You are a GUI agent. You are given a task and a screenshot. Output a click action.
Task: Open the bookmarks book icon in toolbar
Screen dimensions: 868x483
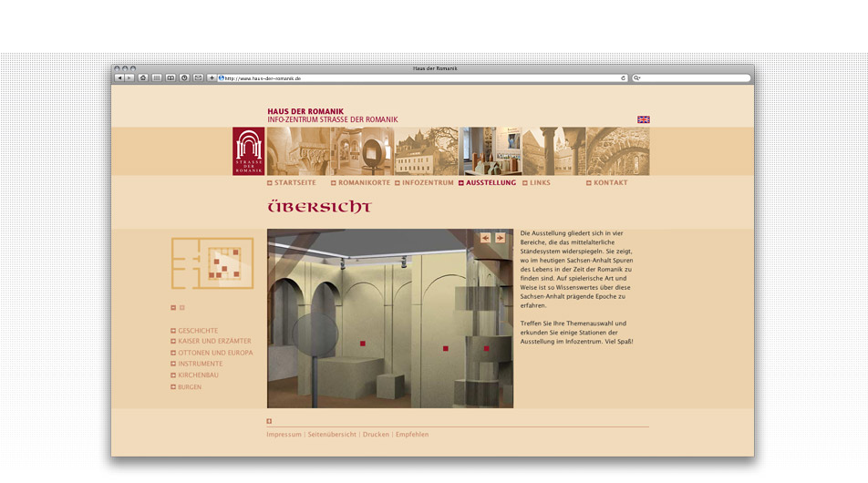170,78
